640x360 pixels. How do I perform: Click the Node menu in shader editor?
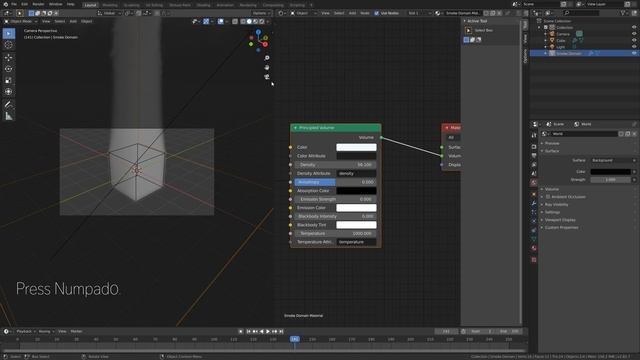(364, 13)
